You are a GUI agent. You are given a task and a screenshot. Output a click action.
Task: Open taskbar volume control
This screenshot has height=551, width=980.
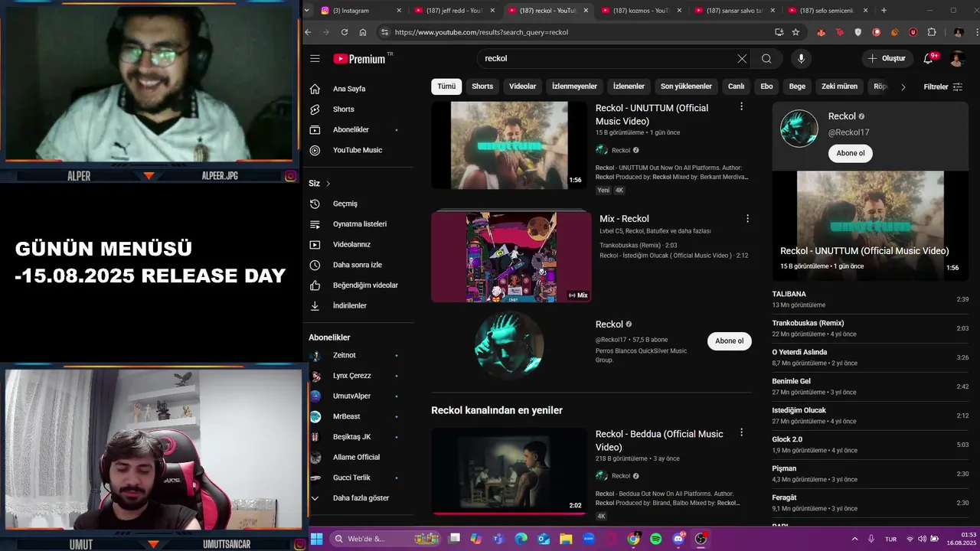tap(922, 539)
